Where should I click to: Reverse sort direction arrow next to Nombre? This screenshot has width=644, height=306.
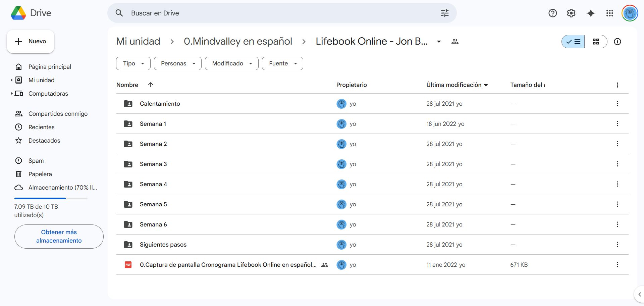point(151,85)
